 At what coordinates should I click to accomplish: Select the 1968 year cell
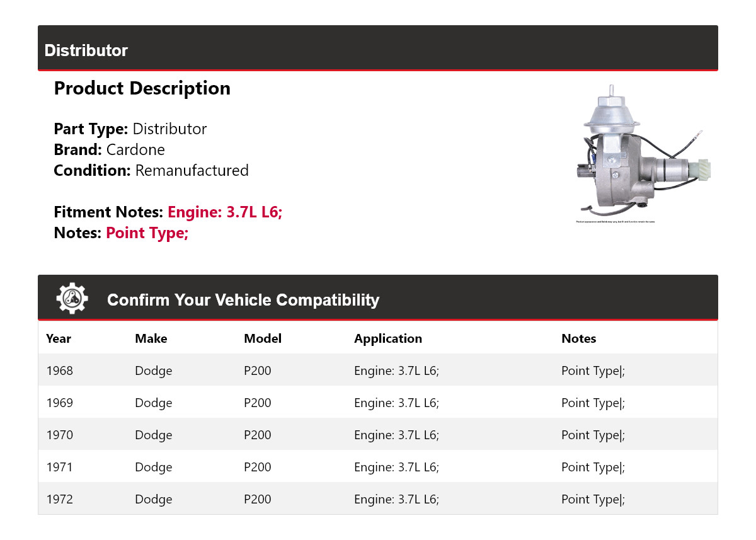pyautogui.click(x=60, y=371)
